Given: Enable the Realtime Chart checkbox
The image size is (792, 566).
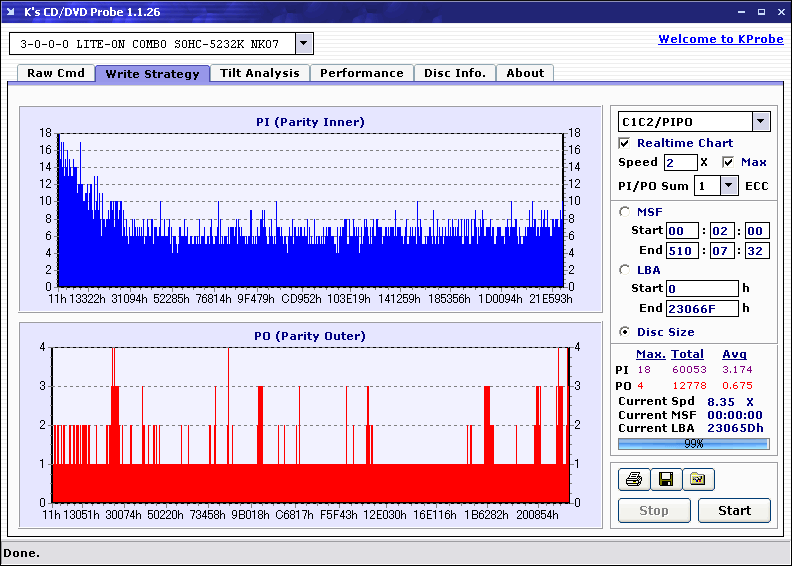Looking at the screenshot, I should [625, 143].
